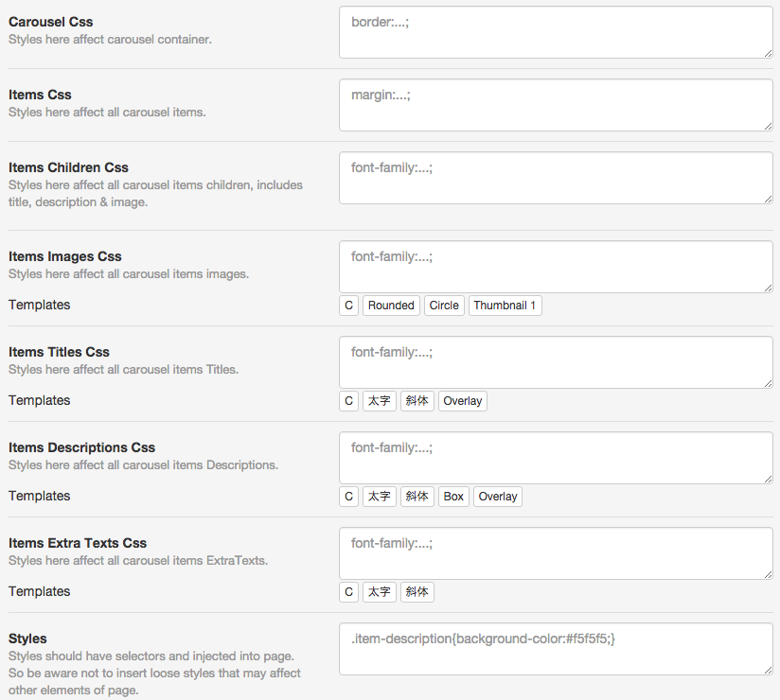Screen dimensions: 780x700
Task: Focus the Items Css margin textarea
Action: pos(556,105)
